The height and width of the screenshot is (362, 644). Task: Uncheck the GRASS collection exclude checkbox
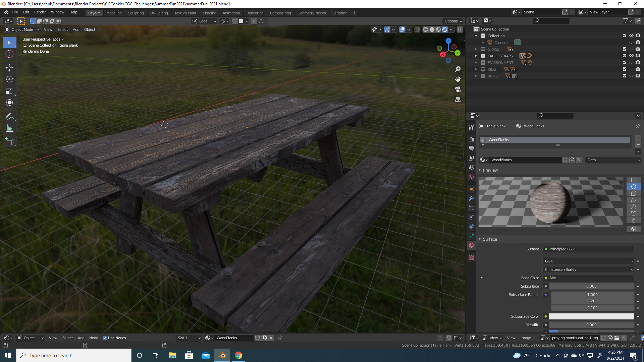(x=625, y=49)
